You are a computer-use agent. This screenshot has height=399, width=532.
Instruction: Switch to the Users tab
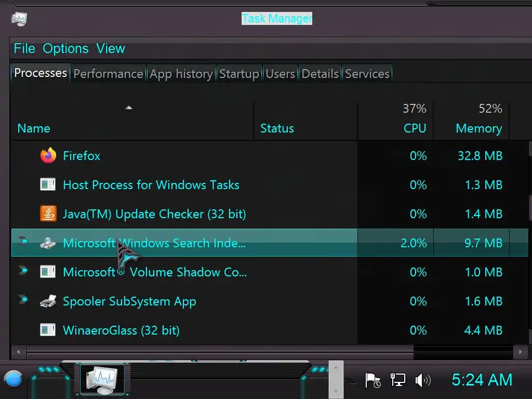click(280, 74)
